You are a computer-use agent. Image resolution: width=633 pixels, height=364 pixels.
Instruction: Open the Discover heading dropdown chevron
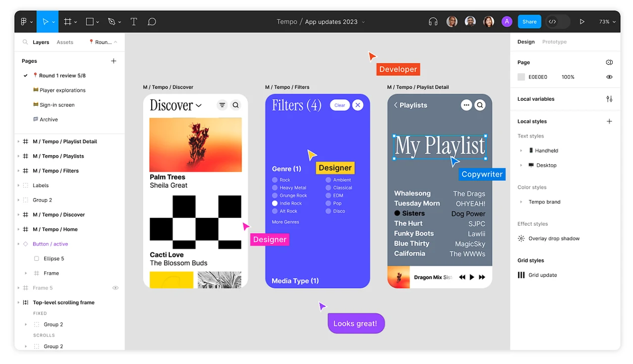pos(198,105)
